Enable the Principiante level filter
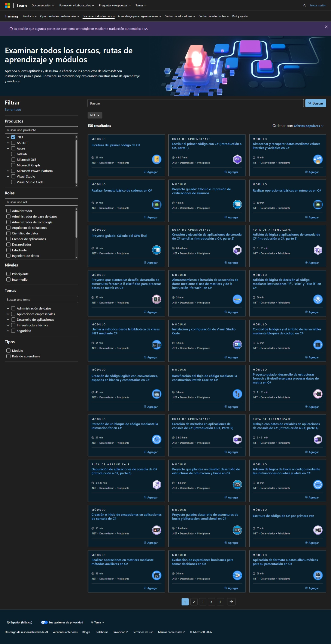Screen dimensions: 331x644 point(9,274)
